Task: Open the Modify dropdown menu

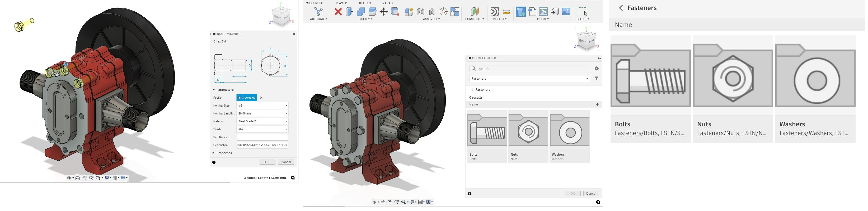Action: pyautogui.click(x=366, y=19)
